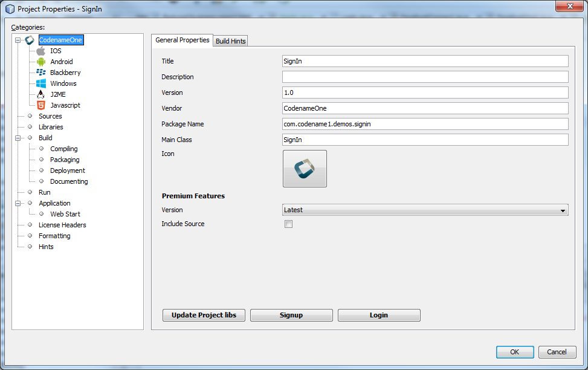Screen dimensions: 588x370
Task: Click the Package Name input field
Action: click(425, 124)
